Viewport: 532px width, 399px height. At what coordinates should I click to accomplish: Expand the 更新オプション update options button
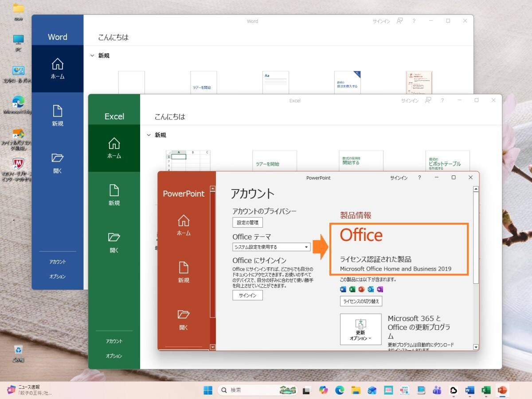point(360,329)
